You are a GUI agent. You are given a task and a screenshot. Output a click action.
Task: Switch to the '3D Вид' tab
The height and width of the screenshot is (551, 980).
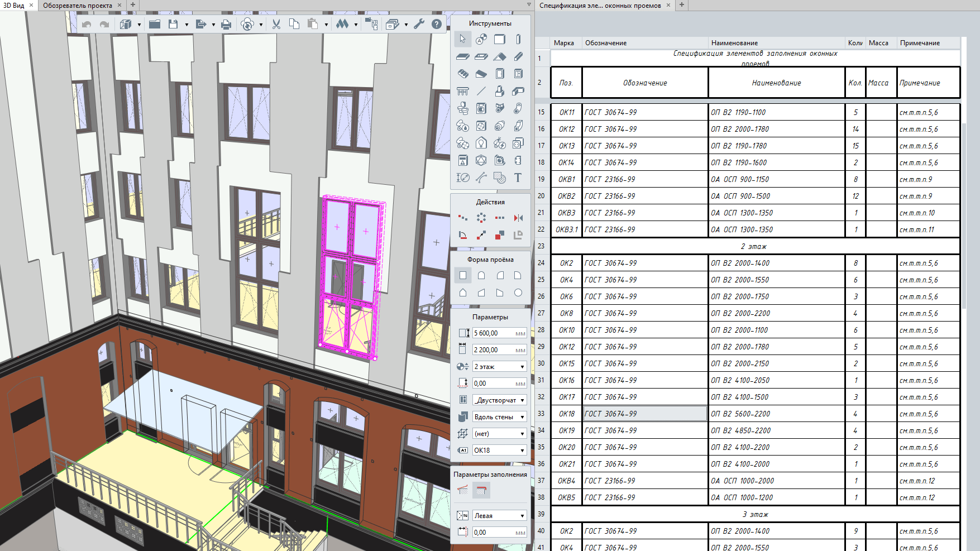point(14,6)
